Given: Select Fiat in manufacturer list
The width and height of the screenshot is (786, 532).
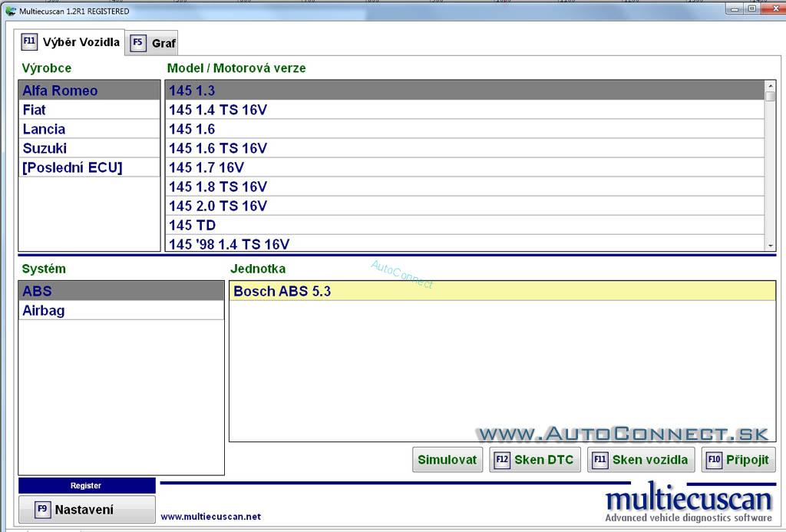Looking at the screenshot, I should tap(89, 109).
